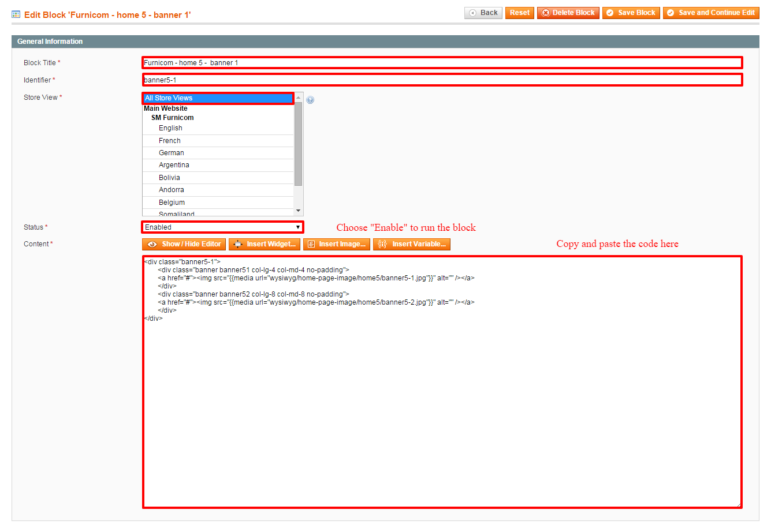Click the SM Furnicom group label
This screenshot has width=771, height=532.
click(x=173, y=118)
